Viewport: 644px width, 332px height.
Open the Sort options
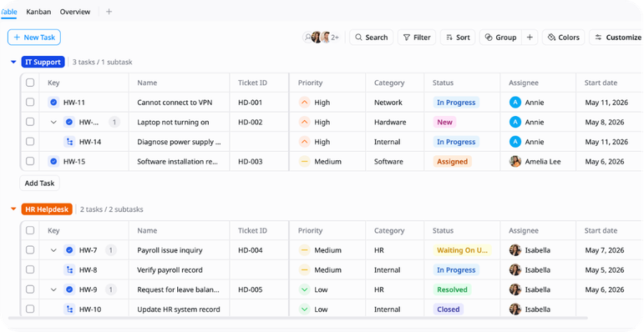458,38
